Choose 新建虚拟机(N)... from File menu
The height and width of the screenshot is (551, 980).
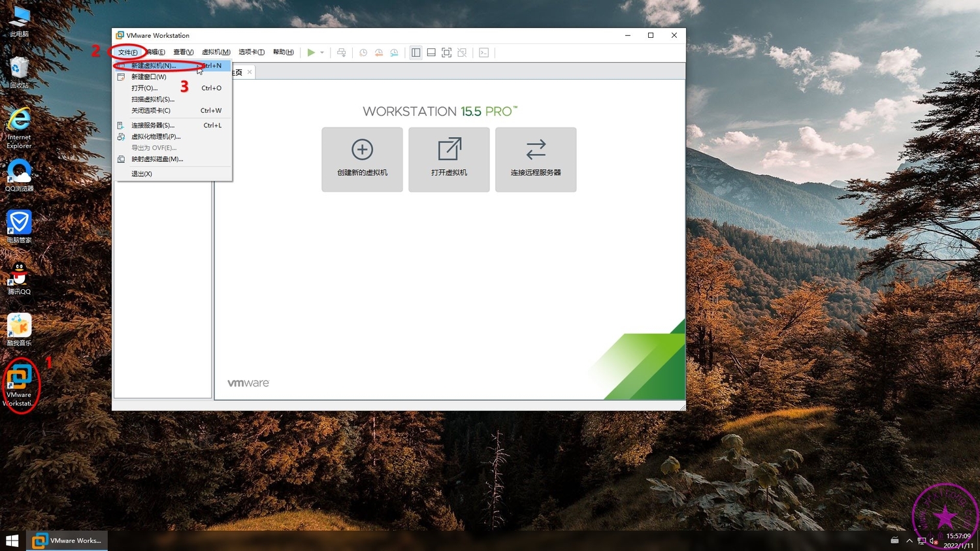[172, 66]
